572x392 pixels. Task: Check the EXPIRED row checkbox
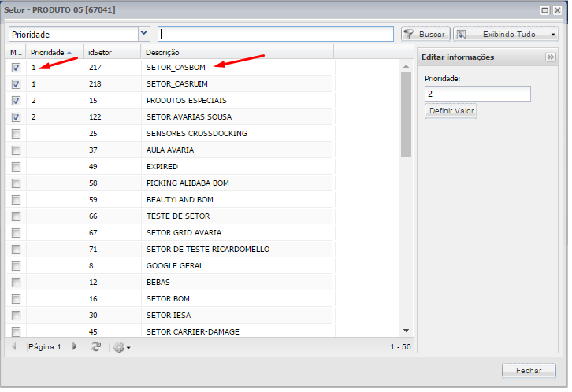[x=16, y=167]
